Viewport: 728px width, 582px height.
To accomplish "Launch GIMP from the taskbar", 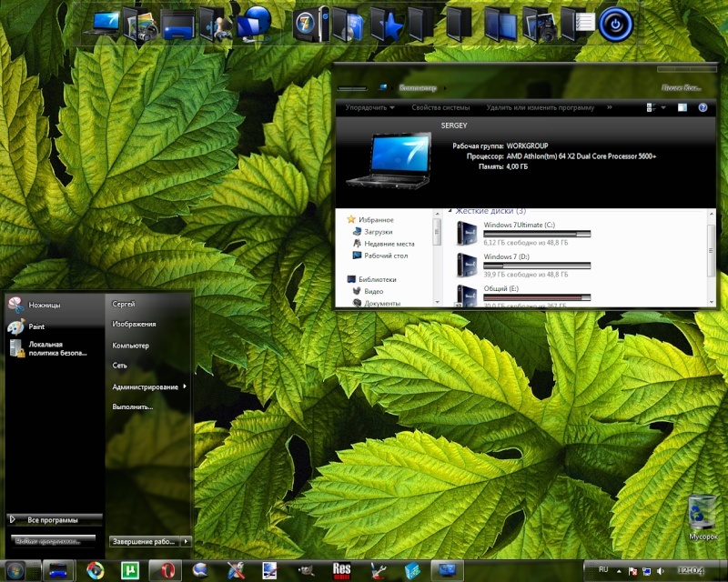I will pos(307,571).
